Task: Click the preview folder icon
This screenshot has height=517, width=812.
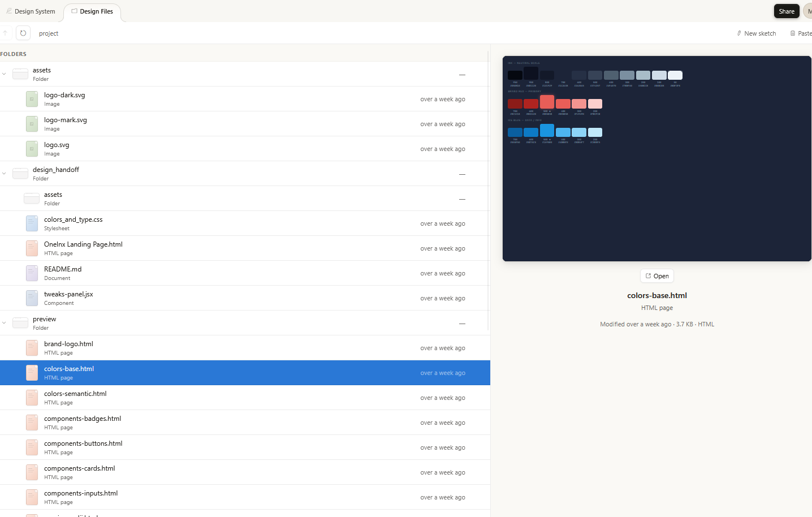Action: 20,323
